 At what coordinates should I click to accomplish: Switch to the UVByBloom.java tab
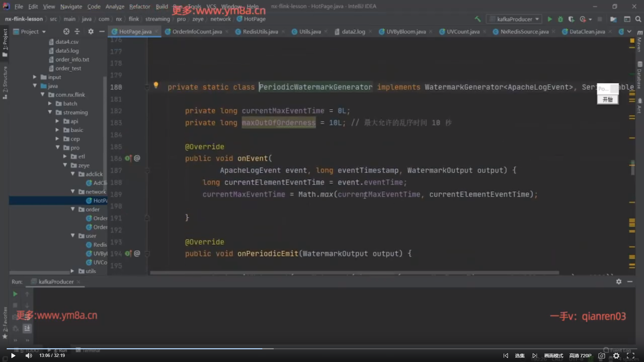pyautogui.click(x=406, y=32)
